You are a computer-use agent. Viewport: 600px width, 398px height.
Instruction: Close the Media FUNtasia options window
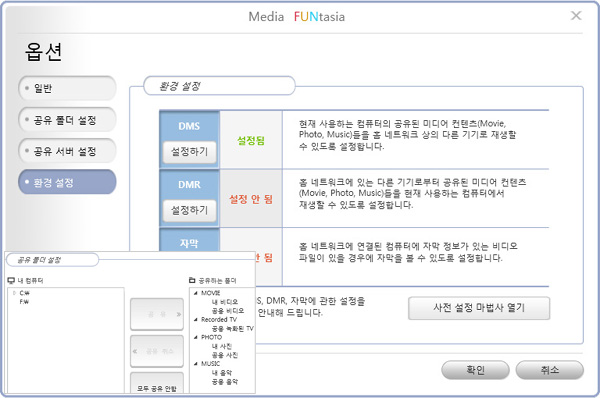[x=576, y=16]
